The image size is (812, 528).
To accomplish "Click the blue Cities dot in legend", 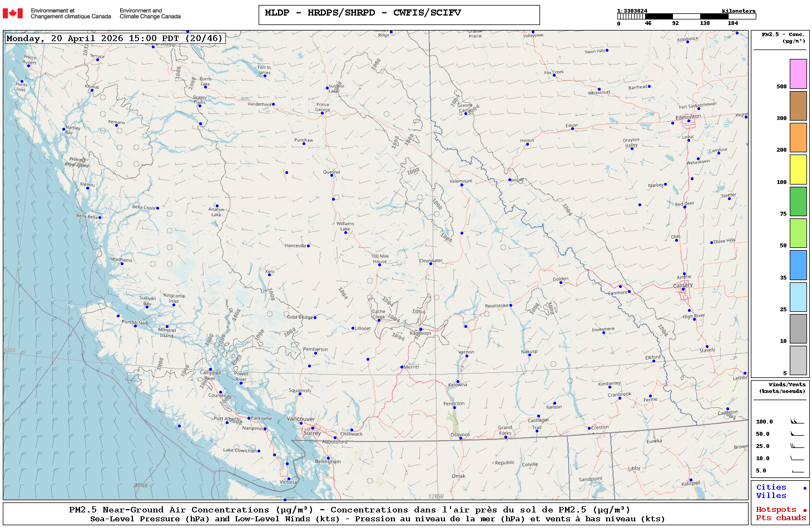I will coord(804,488).
